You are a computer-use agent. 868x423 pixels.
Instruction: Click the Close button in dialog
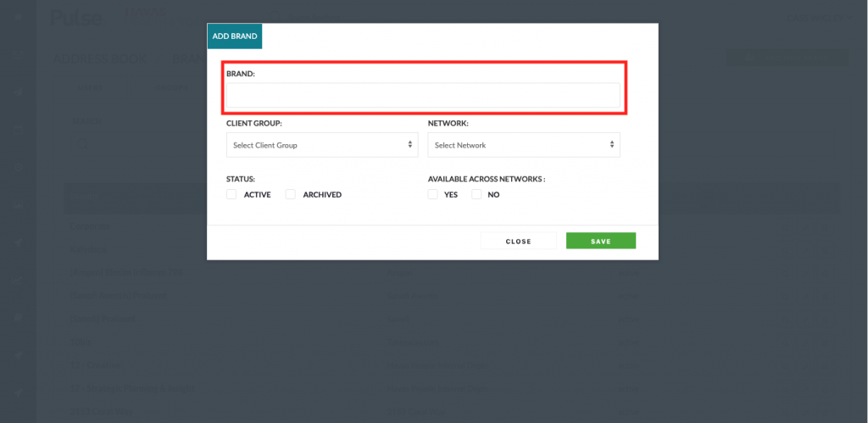click(x=518, y=241)
